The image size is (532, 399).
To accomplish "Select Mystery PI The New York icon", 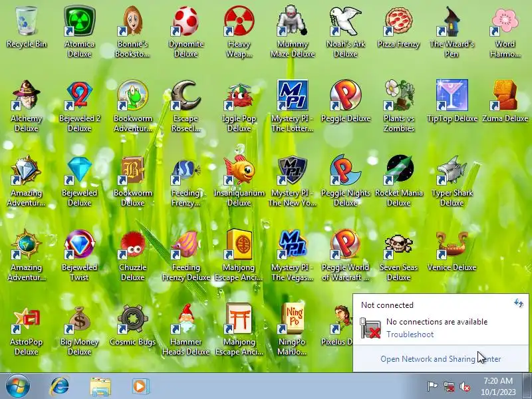I will [292, 170].
